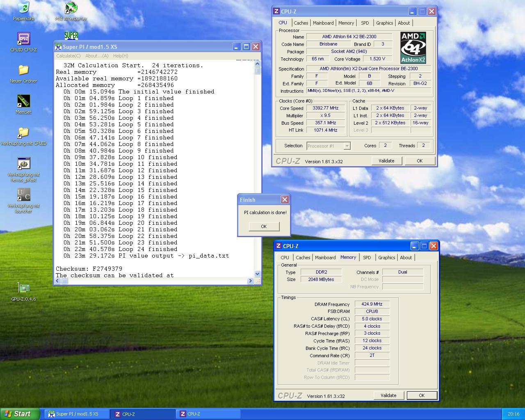This screenshot has height=420, width=525.
Task: Select first CPU-Z taskbar button
Action: tap(144, 414)
